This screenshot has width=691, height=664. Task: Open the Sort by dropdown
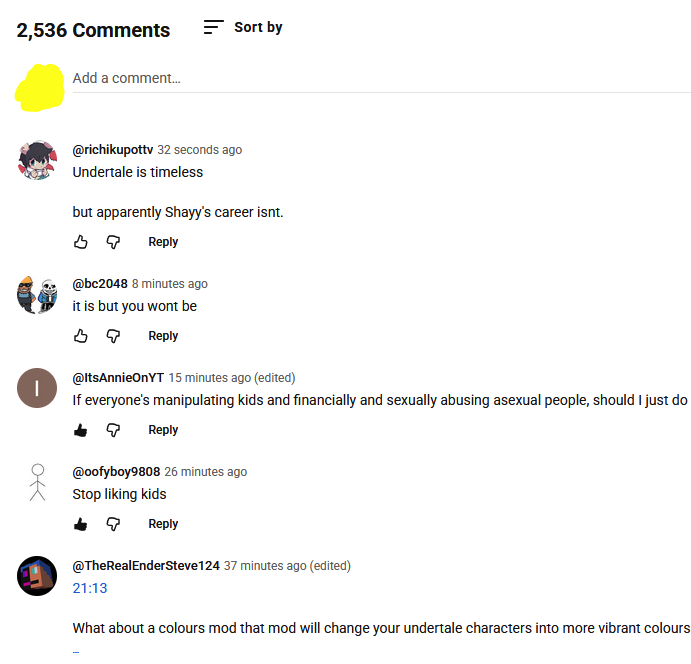[x=243, y=28]
